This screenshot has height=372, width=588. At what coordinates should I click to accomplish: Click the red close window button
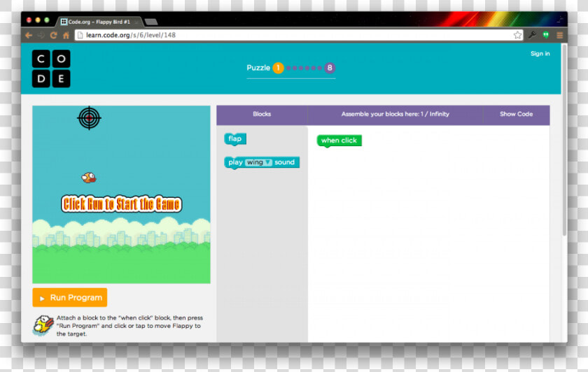point(29,20)
